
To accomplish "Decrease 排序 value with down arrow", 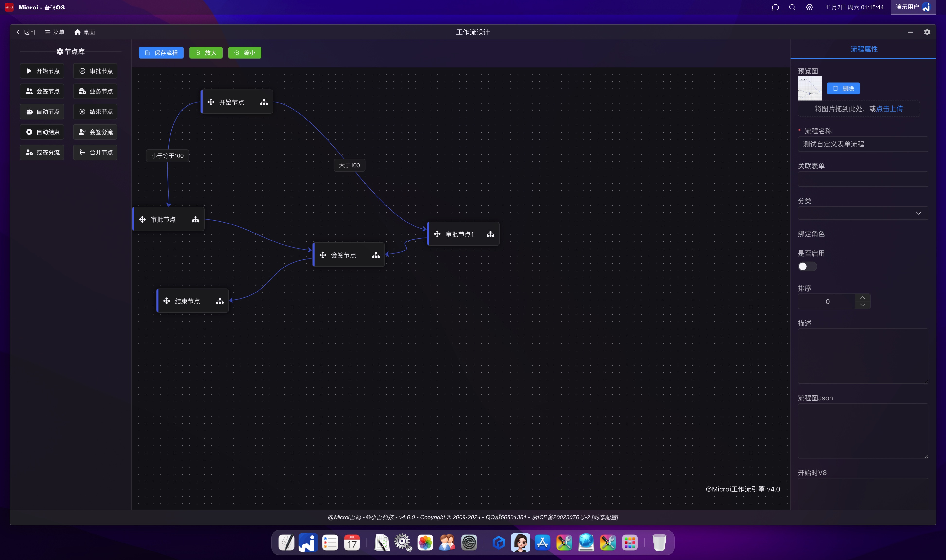I will [x=862, y=305].
